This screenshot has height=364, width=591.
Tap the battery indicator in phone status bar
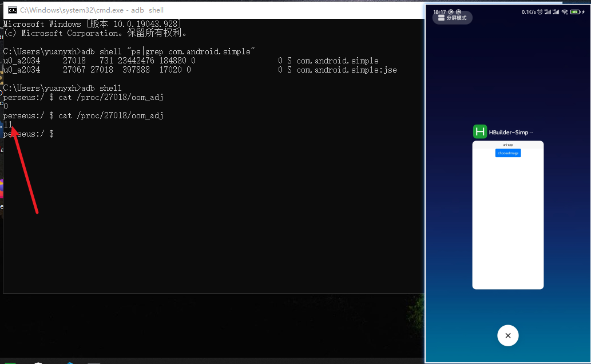click(575, 12)
